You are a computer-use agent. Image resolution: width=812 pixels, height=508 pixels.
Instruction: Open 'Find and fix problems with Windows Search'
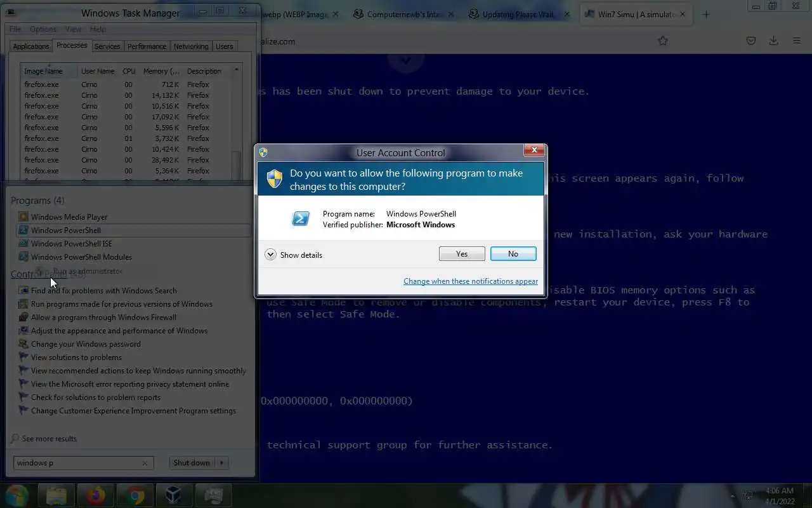click(104, 291)
